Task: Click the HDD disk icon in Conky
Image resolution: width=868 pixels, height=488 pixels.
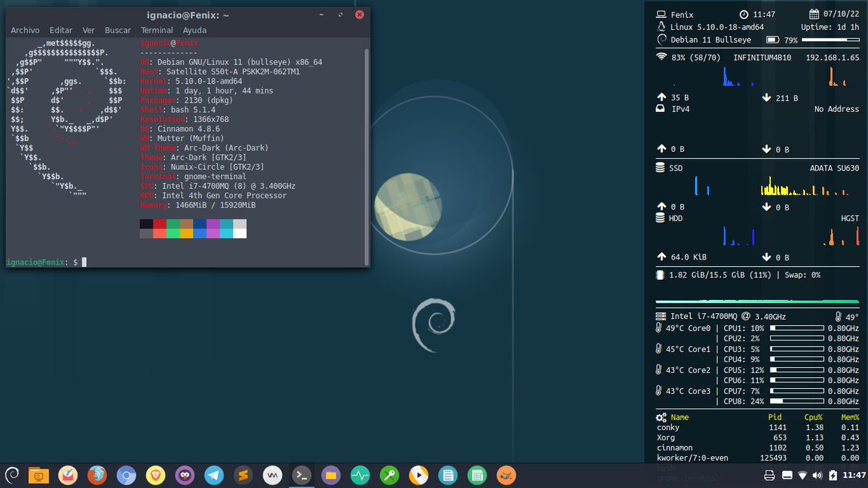Action: [x=660, y=218]
